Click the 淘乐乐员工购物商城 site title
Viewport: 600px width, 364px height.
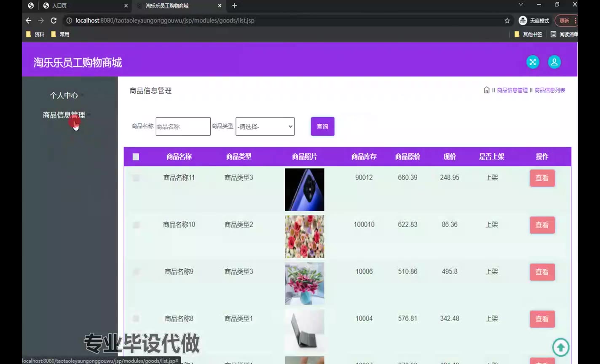click(78, 63)
